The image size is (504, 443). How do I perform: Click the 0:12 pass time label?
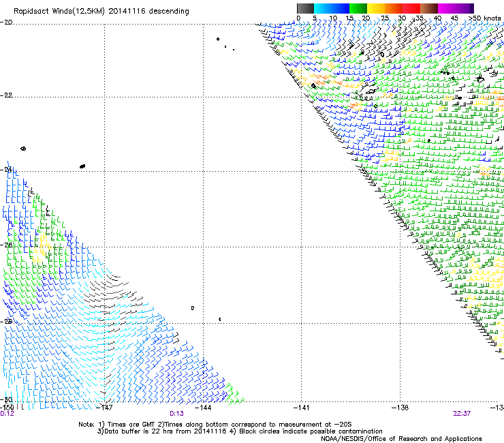(7, 414)
